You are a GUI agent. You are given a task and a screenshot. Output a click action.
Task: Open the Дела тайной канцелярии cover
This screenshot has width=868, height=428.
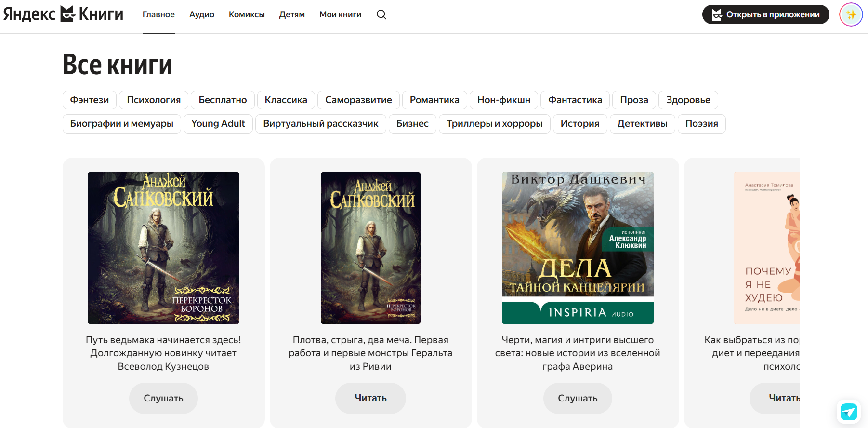[578, 248]
